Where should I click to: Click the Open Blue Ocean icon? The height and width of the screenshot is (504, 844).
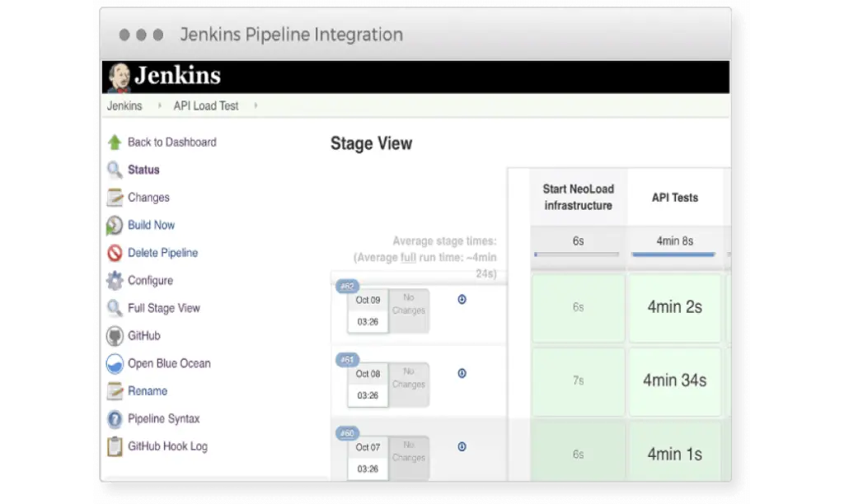(115, 364)
